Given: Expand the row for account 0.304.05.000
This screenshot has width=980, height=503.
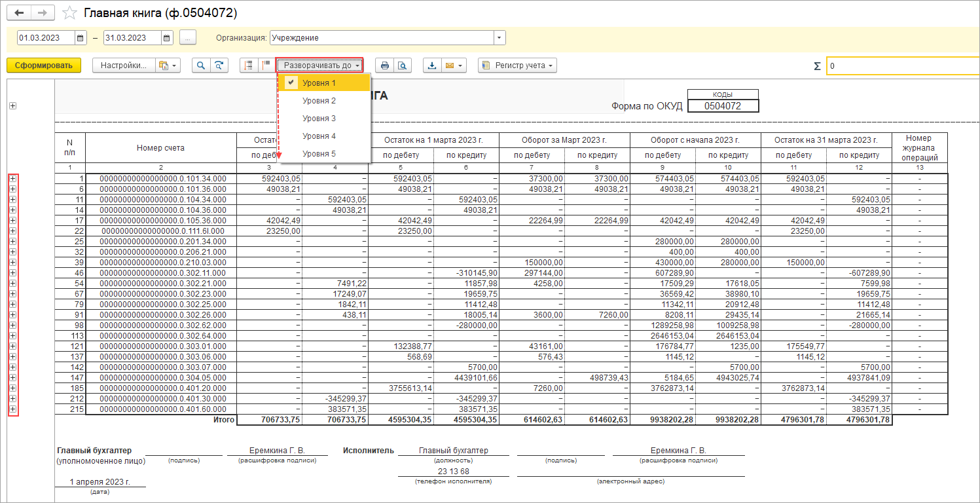Looking at the screenshot, I should [x=13, y=377].
